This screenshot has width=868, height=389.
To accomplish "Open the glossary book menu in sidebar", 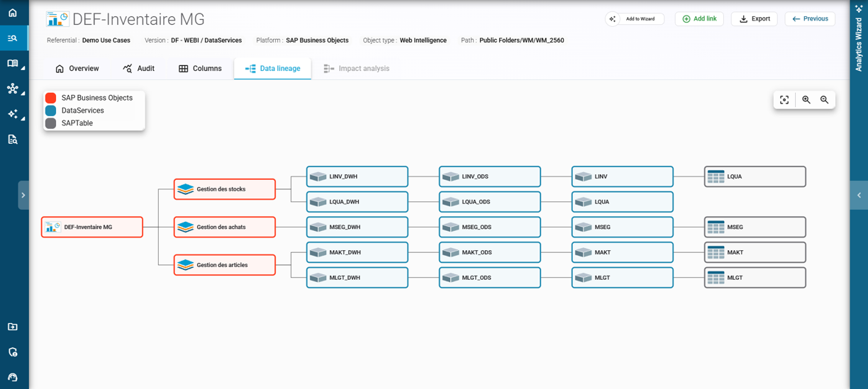I will coord(13,64).
